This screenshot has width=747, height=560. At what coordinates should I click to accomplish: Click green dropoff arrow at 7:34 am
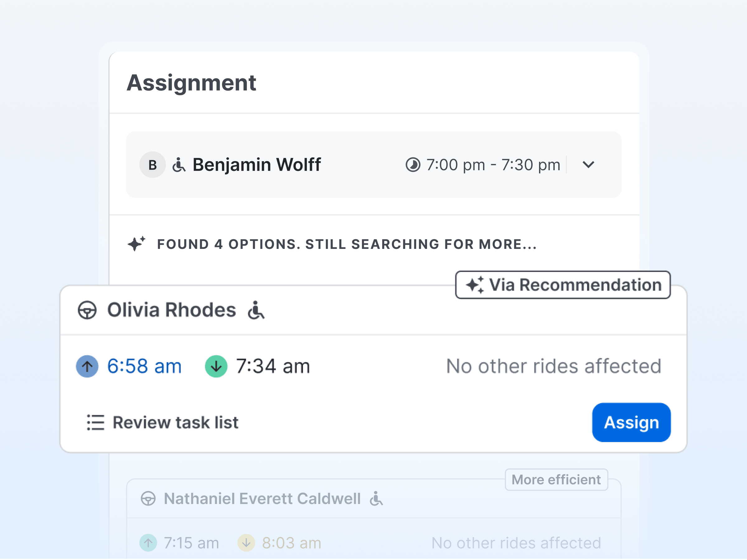(216, 366)
